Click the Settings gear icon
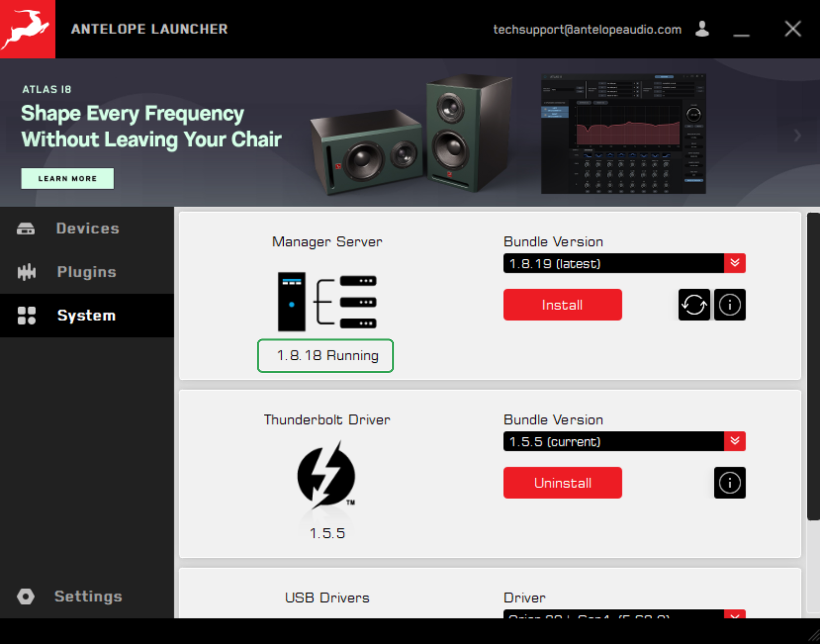The width and height of the screenshot is (820, 644). point(25,596)
